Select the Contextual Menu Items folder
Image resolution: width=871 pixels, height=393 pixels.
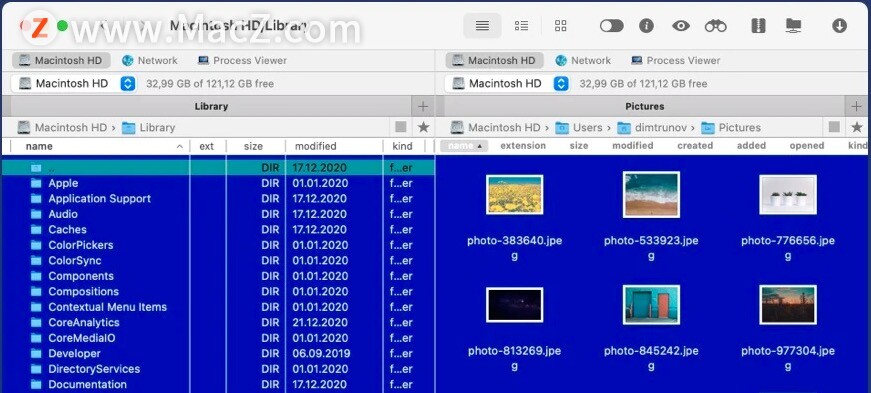(x=218, y=307)
